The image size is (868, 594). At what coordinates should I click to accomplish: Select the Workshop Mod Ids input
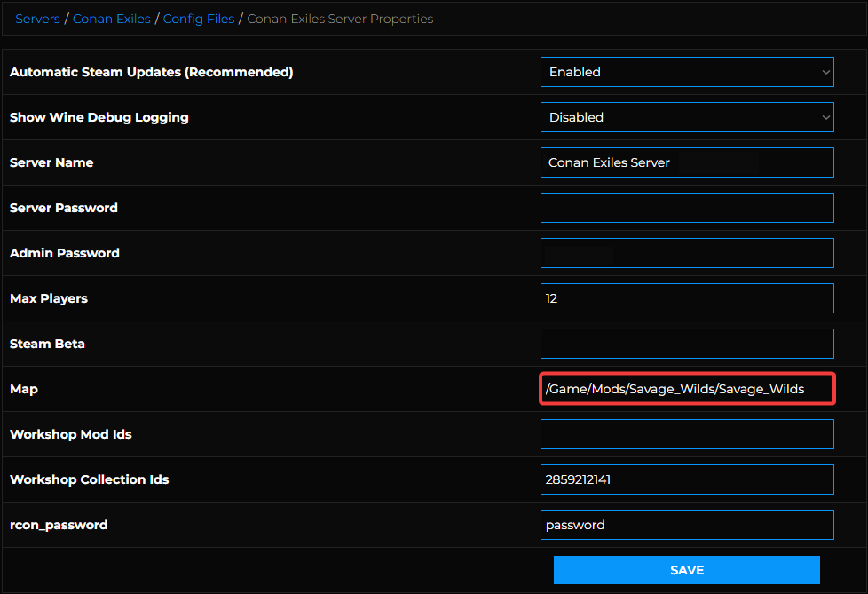[686, 434]
